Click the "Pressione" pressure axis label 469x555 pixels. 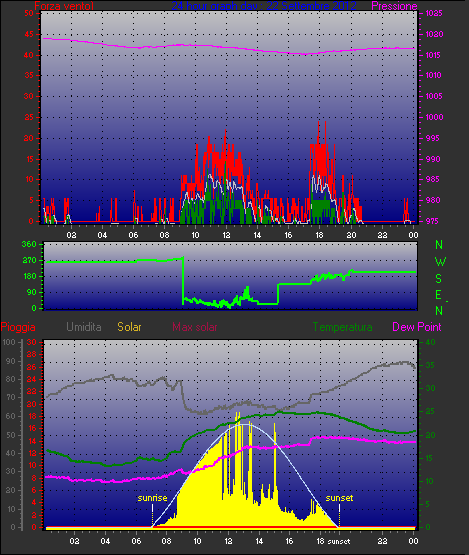(x=394, y=6)
